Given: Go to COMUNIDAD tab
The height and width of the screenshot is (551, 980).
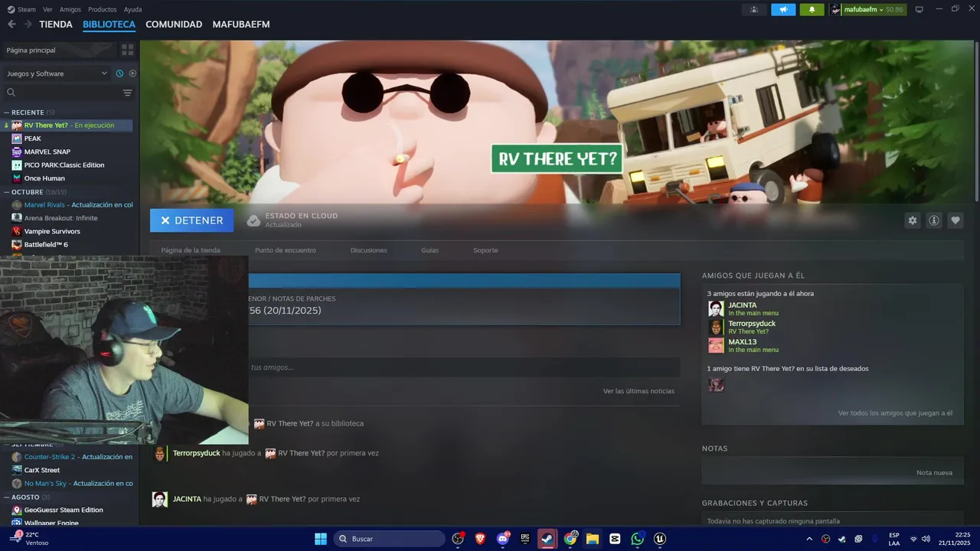Looking at the screenshot, I should 174,24.
